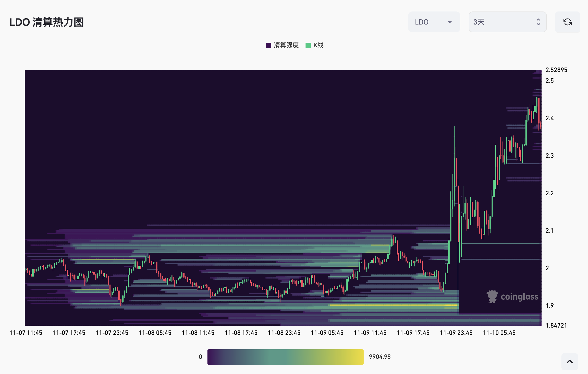Click the coinglass mascot logo watermark

(492, 297)
